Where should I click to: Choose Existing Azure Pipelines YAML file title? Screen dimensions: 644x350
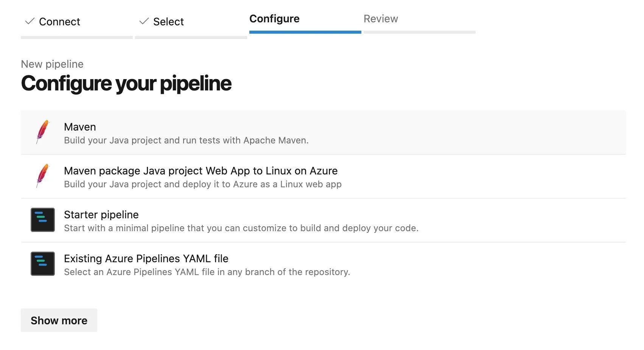click(146, 258)
